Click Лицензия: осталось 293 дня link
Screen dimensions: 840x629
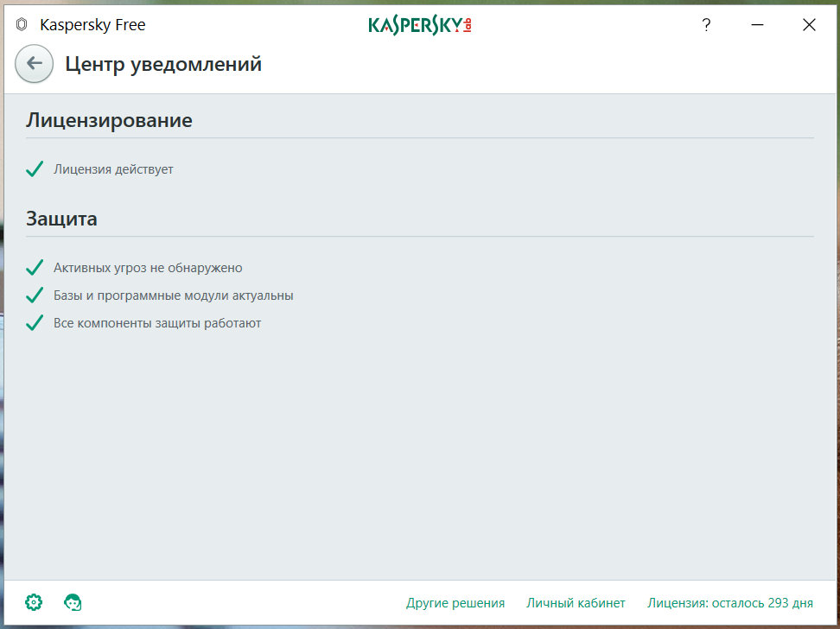(730, 603)
